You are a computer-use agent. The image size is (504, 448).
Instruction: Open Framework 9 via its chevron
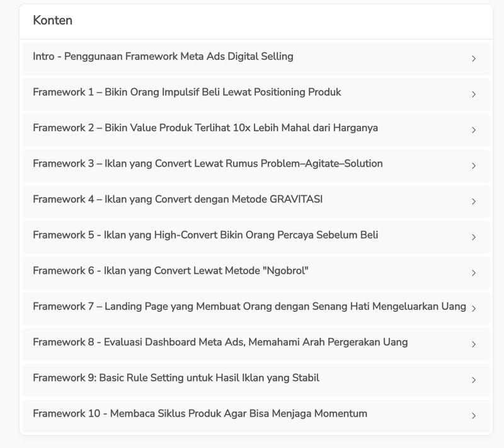pos(474,380)
